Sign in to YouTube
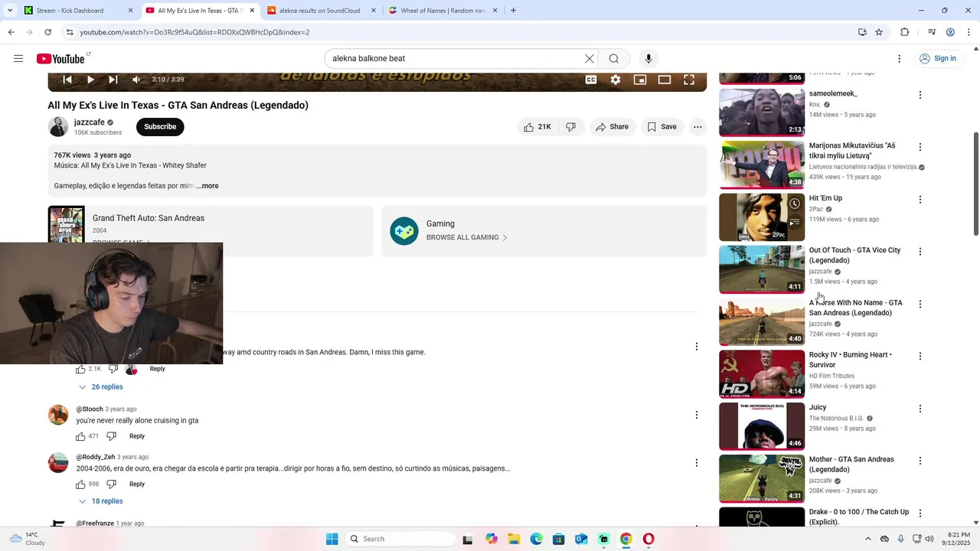Image resolution: width=980 pixels, height=551 pixels. (x=938, y=59)
